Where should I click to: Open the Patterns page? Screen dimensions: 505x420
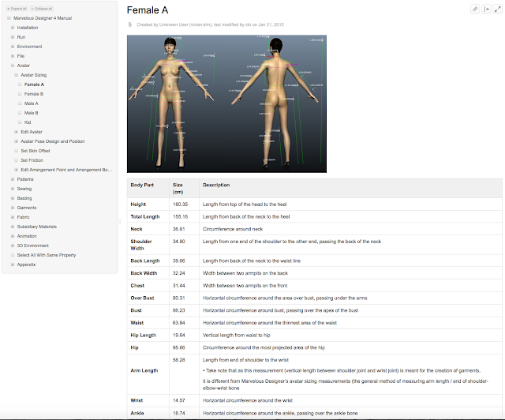tap(25, 179)
